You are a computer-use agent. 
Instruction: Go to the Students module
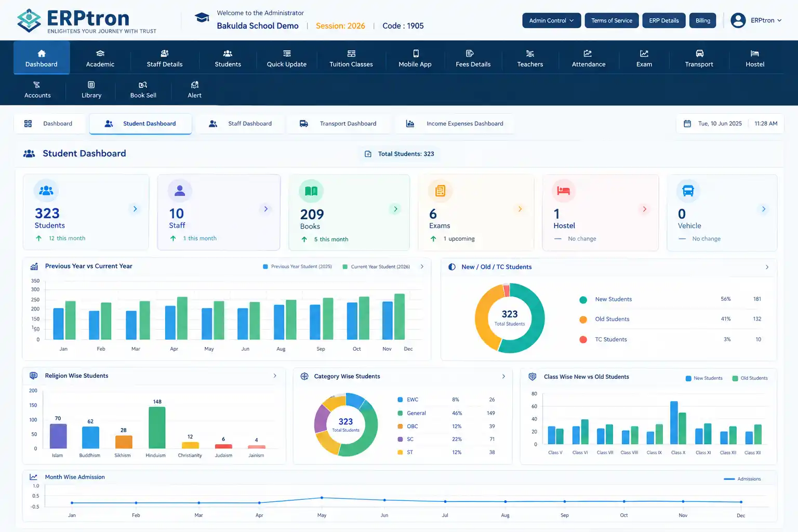pos(228,58)
